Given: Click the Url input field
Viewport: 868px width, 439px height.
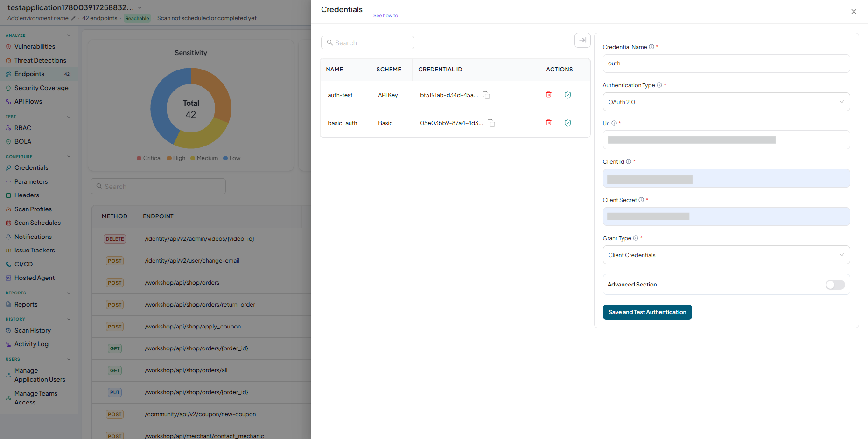Looking at the screenshot, I should [726, 140].
